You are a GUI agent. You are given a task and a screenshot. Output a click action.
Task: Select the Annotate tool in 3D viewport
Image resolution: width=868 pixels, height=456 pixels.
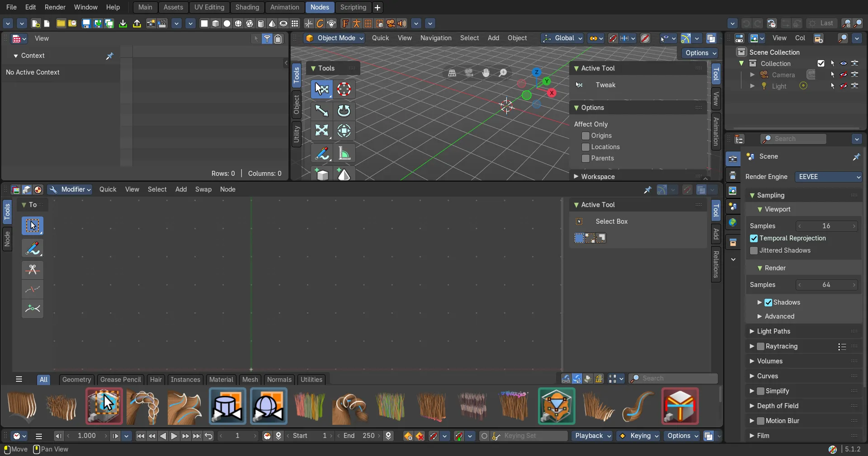point(322,154)
